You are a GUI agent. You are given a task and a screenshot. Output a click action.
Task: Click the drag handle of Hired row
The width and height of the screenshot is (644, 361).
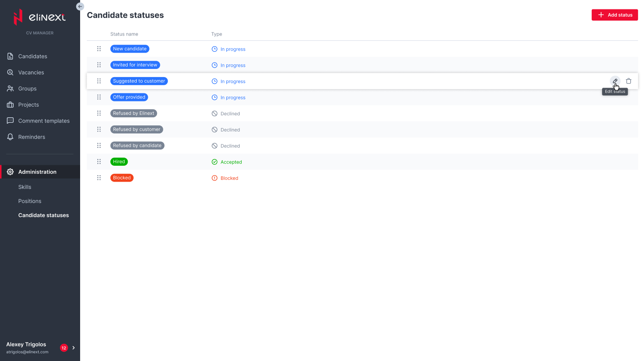(99, 162)
